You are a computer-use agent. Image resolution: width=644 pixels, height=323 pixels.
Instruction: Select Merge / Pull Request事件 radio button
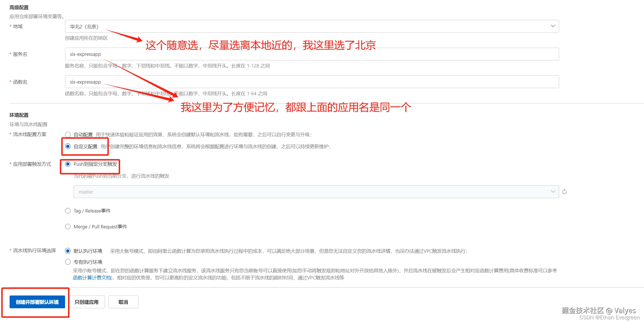point(68,227)
